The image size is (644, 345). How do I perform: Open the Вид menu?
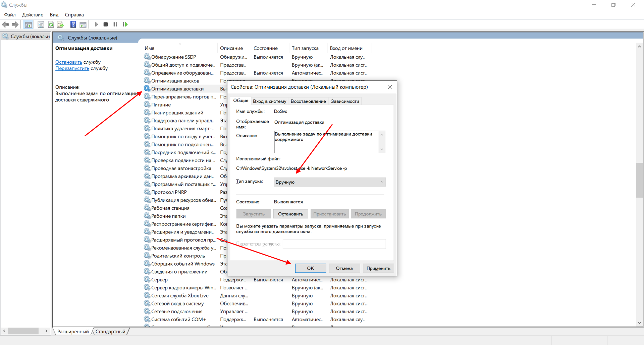click(x=54, y=15)
